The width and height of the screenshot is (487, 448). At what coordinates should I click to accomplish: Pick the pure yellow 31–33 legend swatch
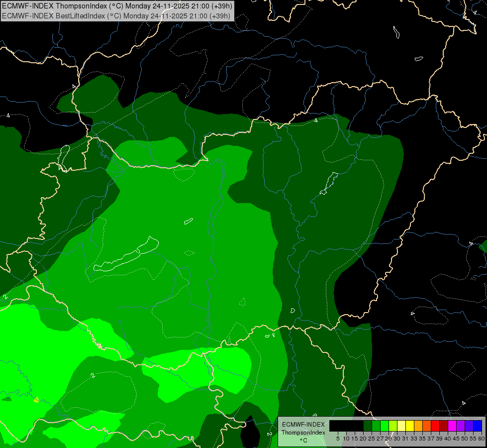click(x=410, y=426)
